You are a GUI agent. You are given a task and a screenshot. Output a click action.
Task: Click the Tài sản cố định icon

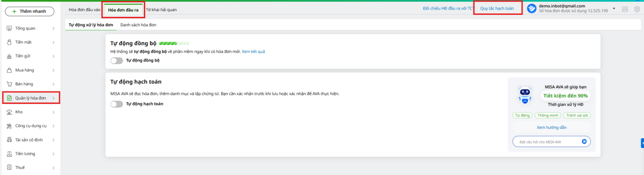9,140
